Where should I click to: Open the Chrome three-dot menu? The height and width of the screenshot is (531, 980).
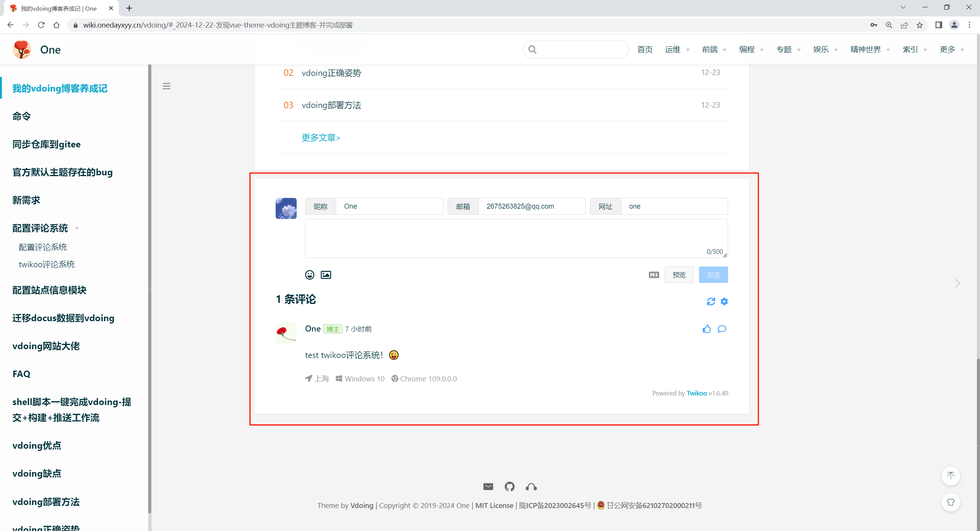970,25
